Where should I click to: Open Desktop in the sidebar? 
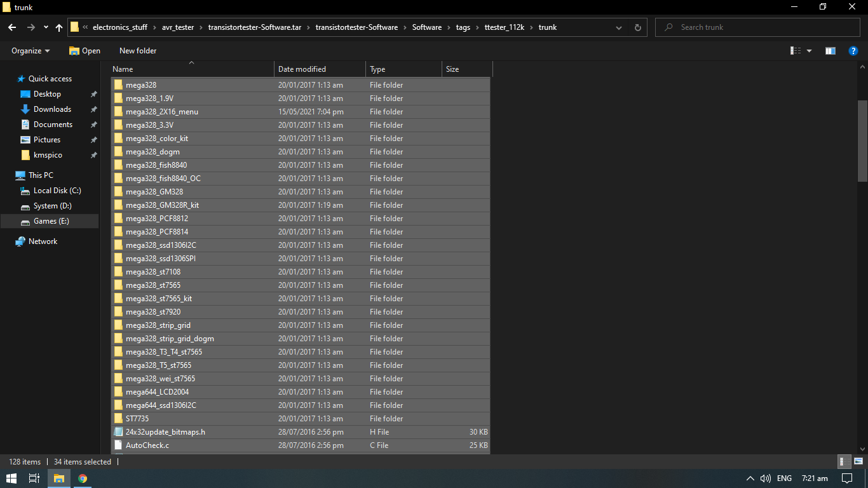tap(47, 94)
